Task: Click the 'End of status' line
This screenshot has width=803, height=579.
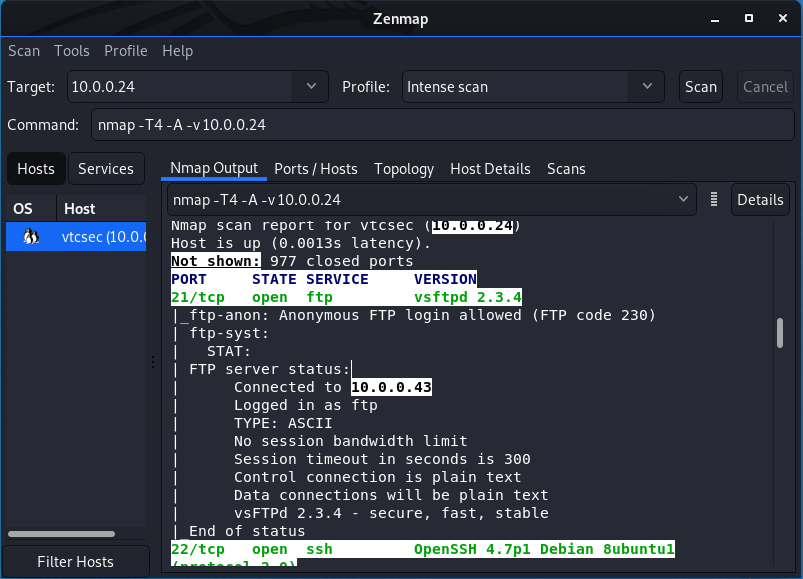Action: pyautogui.click(x=247, y=531)
